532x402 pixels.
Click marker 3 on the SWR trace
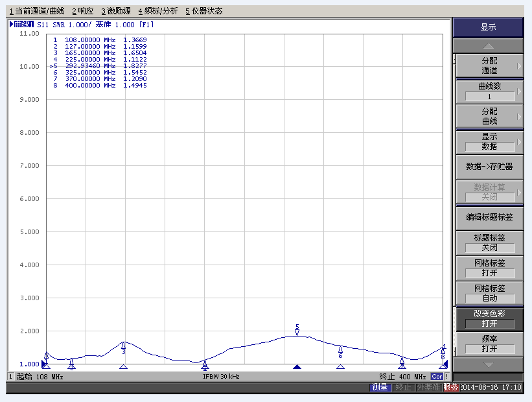tap(123, 347)
